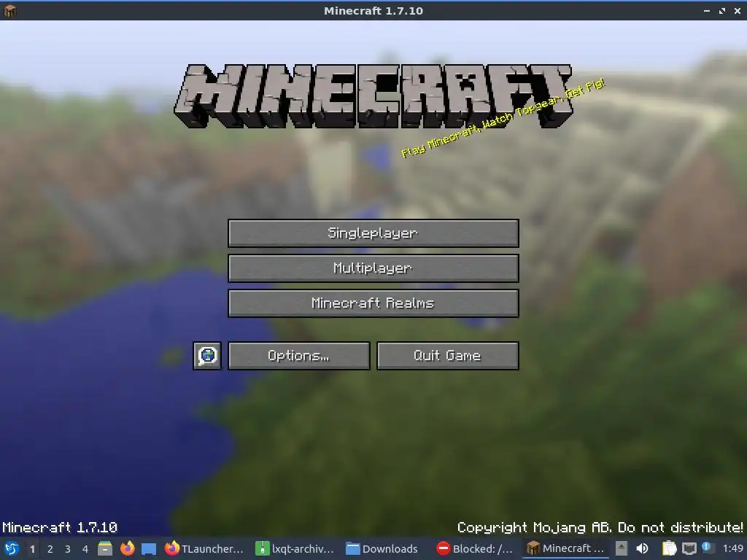Click the yellow splash text
Image resolution: width=747 pixels, height=560 pixels.
pyautogui.click(x=503, y=118)
